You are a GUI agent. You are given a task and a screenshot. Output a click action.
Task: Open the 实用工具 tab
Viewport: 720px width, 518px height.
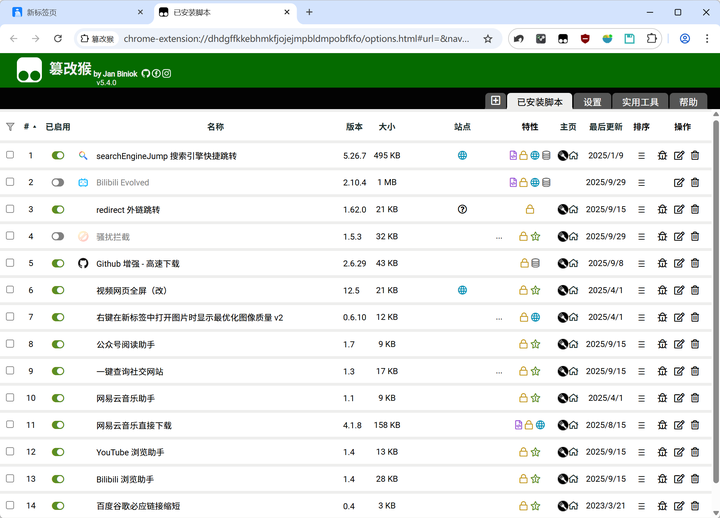coord(640,101)
